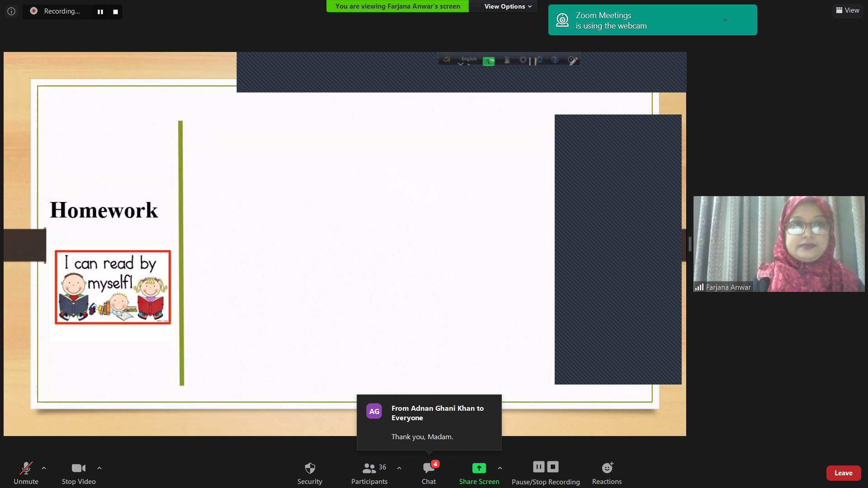Click the pen icon in shared toolbar
The width and height of the screenshot is (868, 488).
[x=573, y=61]
